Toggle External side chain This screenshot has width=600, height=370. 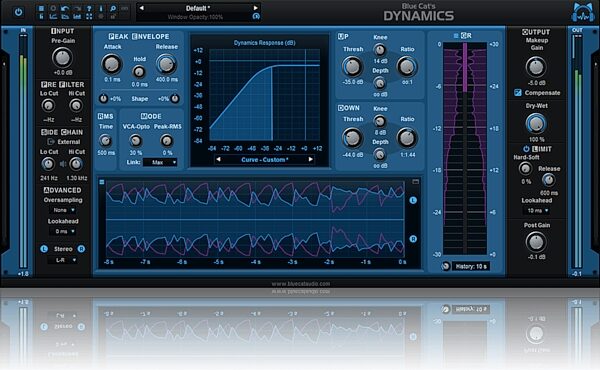click(x=63, y=142)
